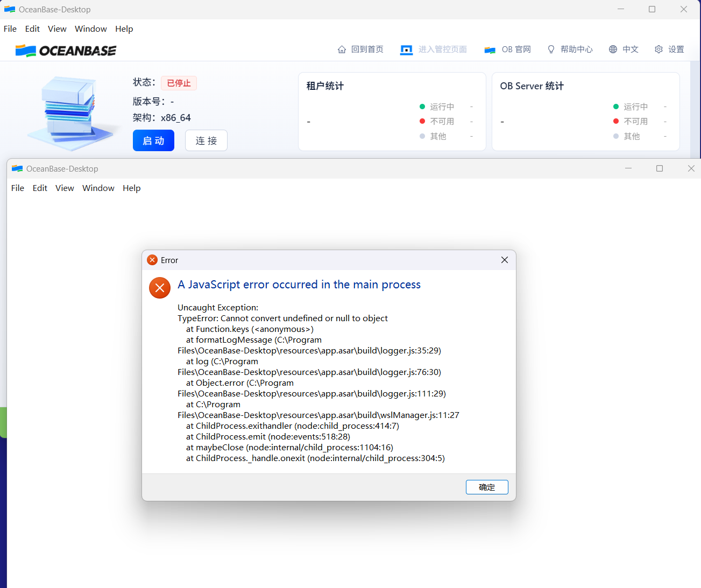Open View menu in back window
Image resolution: width=701 pixels, height=588 pixels.
point(57,29)
